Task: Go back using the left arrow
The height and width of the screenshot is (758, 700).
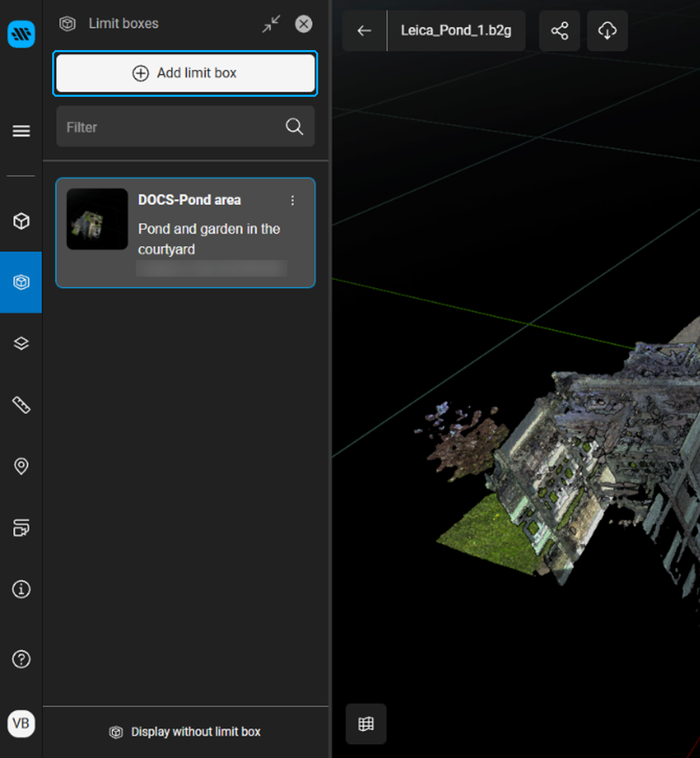Action: click(364, 30)
